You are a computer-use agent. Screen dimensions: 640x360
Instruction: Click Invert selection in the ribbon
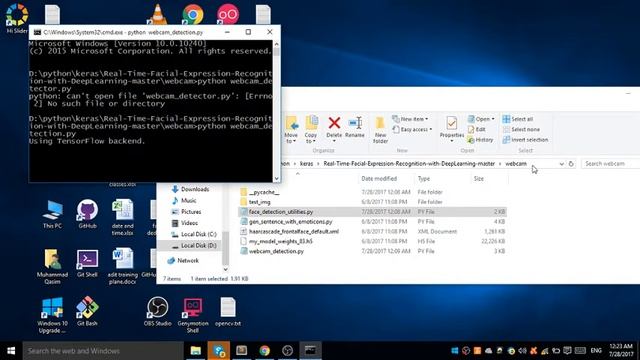pyautogui.click(x=525, y=140)
